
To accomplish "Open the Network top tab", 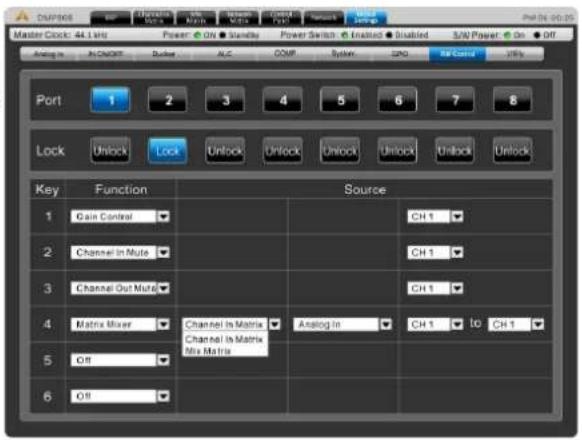I will pos(323,17).
